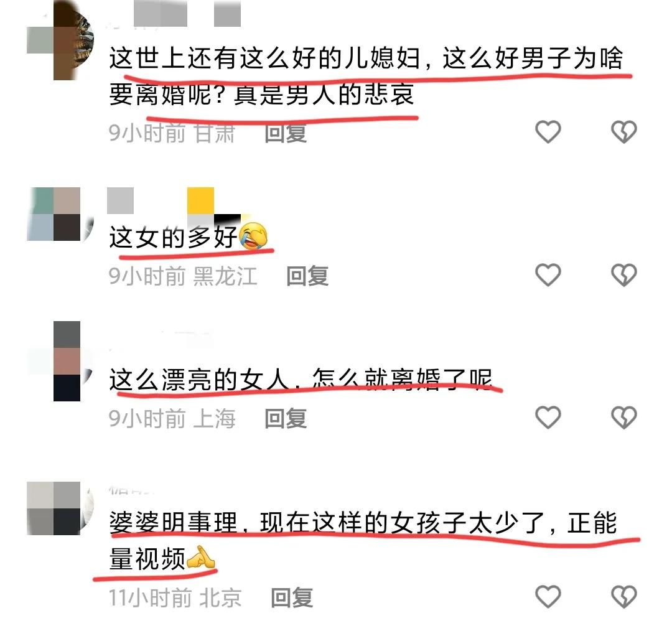Dislike the Gansu comment with broken heart
This screenshot has height=636, width=672.
click(x=624, y=131)
